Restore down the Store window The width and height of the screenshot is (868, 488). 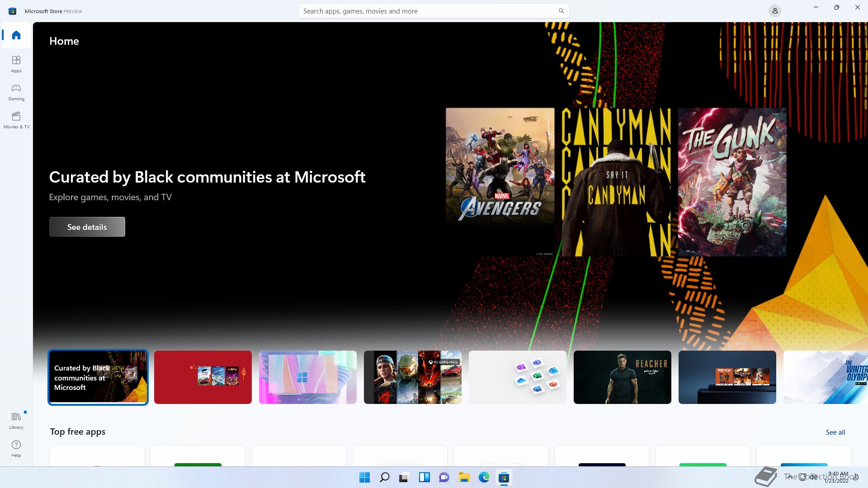point(837,7)
